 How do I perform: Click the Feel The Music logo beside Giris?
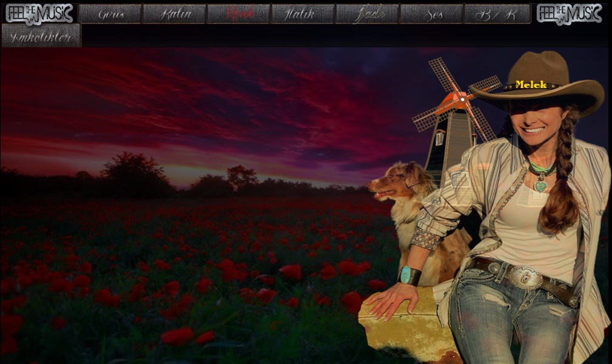[39, 14]
